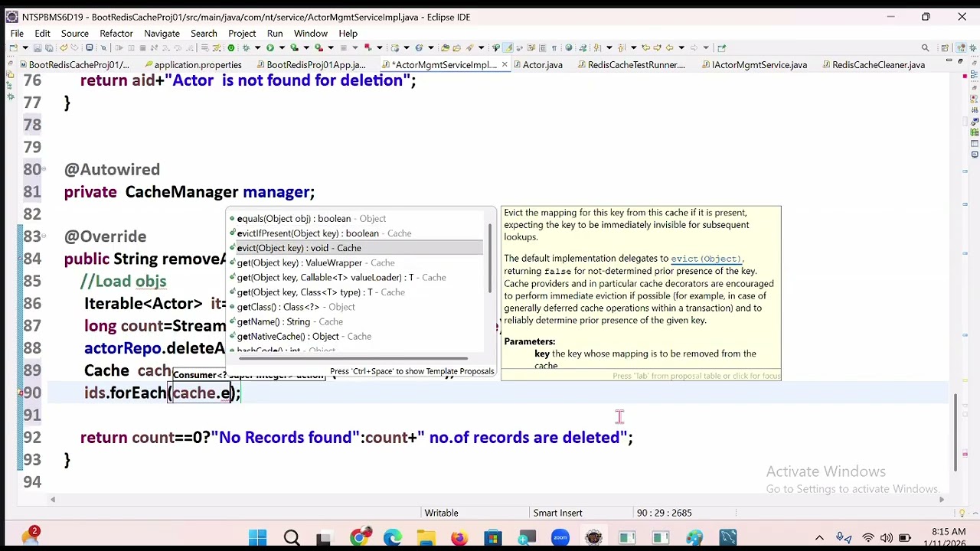Select equals(Object obj) : boolean proposal
The height and width of the screenshot is (551, 980).
[x=356, y=219]
